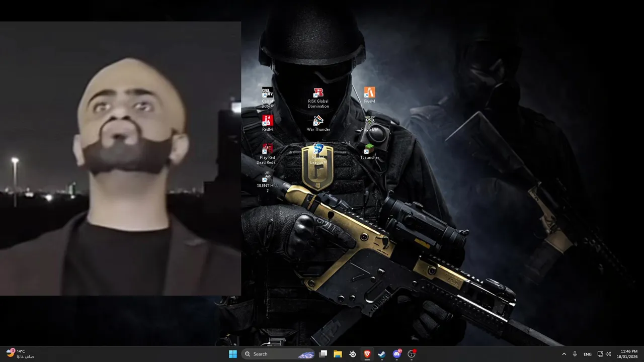The image size is (644, 362).
Task: Select the Play Red Dead Redemption shortcut
Action: (267, 154)
